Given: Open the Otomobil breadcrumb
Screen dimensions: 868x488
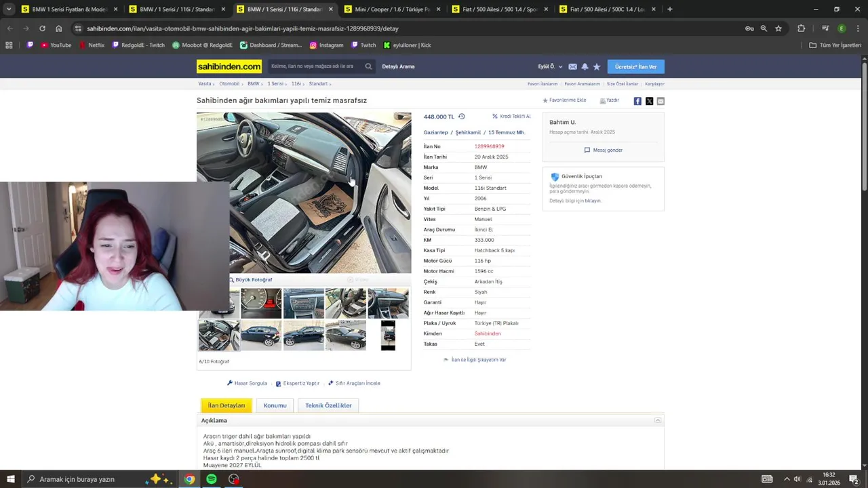Looking at the screenshot, I should point(229,84).
